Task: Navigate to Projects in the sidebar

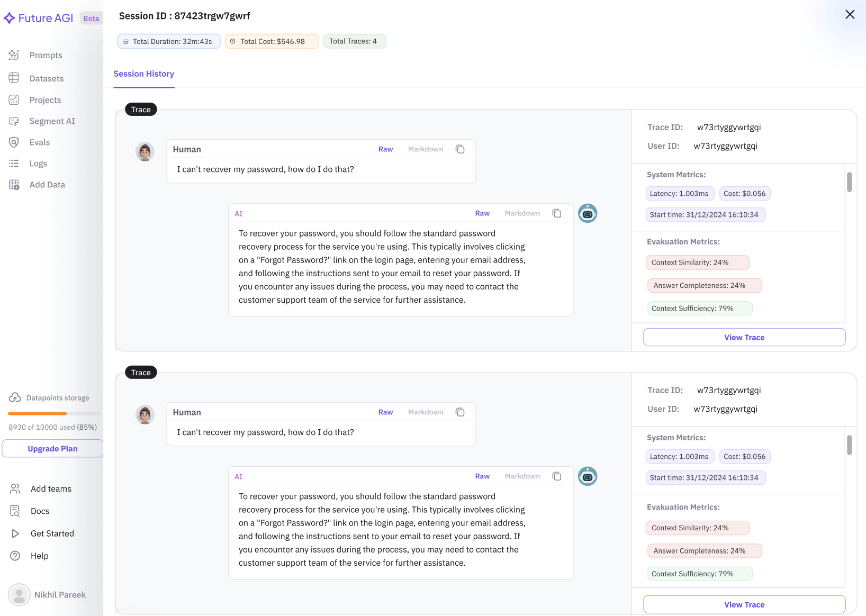Action: coord(45,99)
